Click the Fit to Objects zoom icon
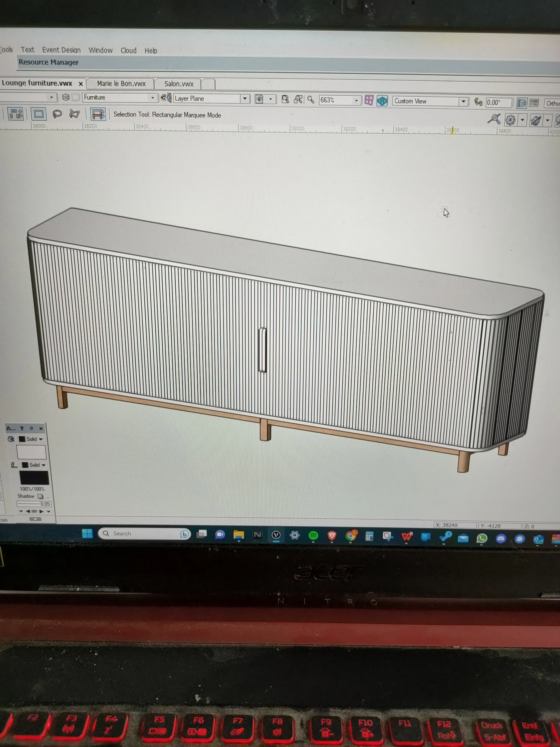 [298, 99]
